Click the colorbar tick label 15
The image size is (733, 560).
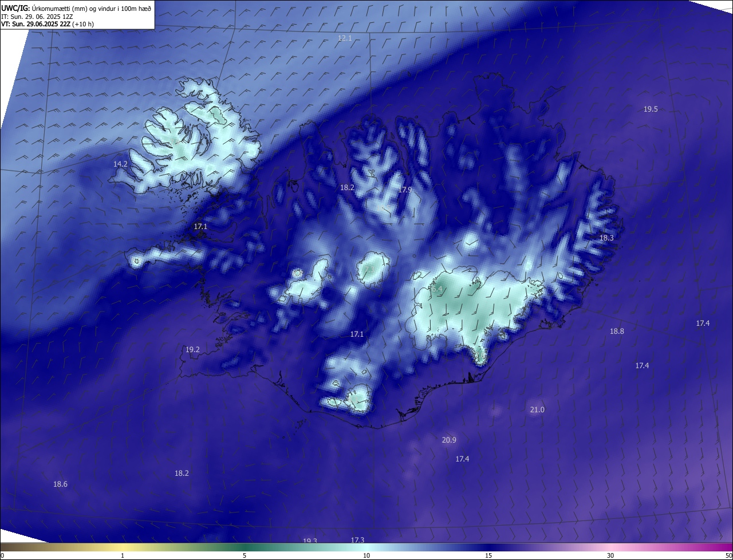click(488, 555)
